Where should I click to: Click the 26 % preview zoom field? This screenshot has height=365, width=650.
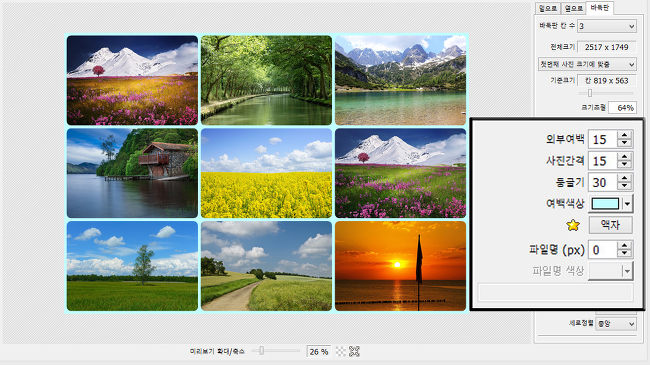pyautogui.click(x=318, y=352)
